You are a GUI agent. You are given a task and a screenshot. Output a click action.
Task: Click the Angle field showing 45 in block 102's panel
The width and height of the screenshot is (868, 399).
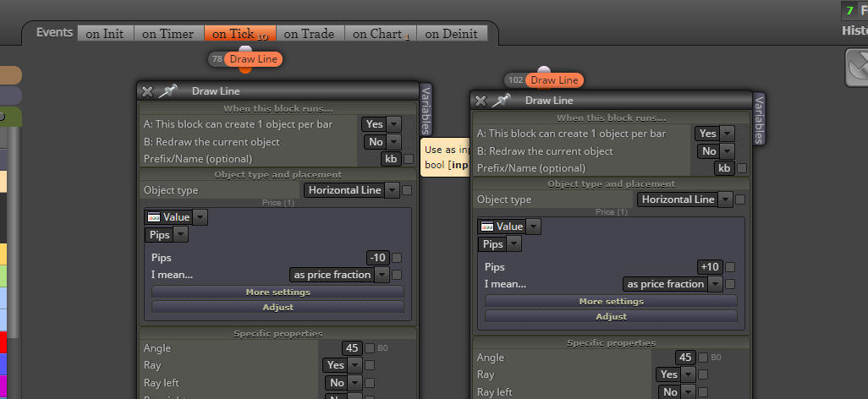685,358
